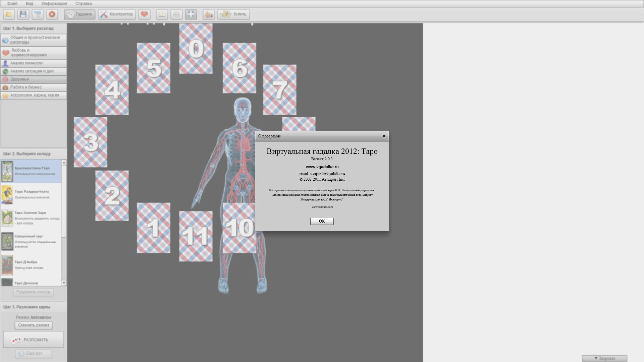Click deck list scroll down arrow
This screenshot has width=644, height=362.
pyautogui.click(x=64, y=283)
